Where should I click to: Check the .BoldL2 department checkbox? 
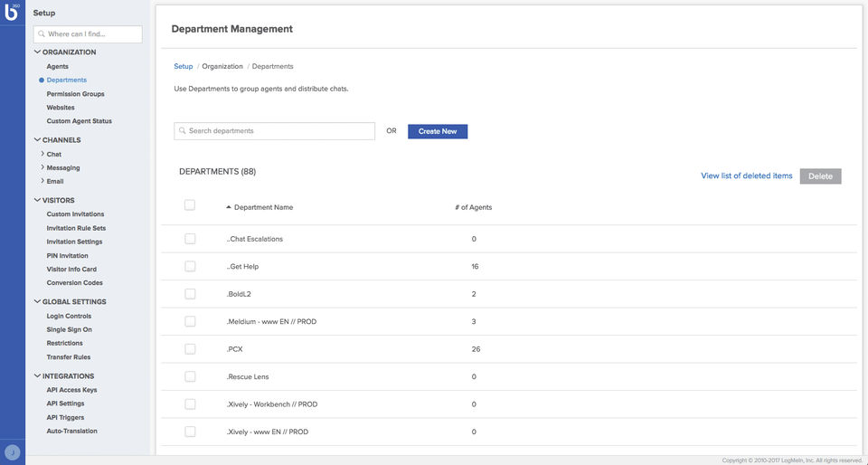(x=190, y=294)
